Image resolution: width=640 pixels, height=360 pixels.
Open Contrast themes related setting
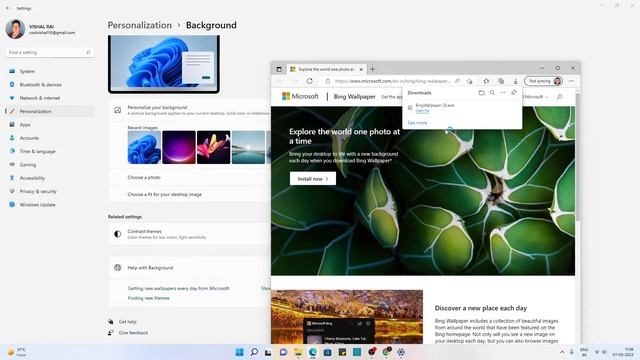pos(189,234)
